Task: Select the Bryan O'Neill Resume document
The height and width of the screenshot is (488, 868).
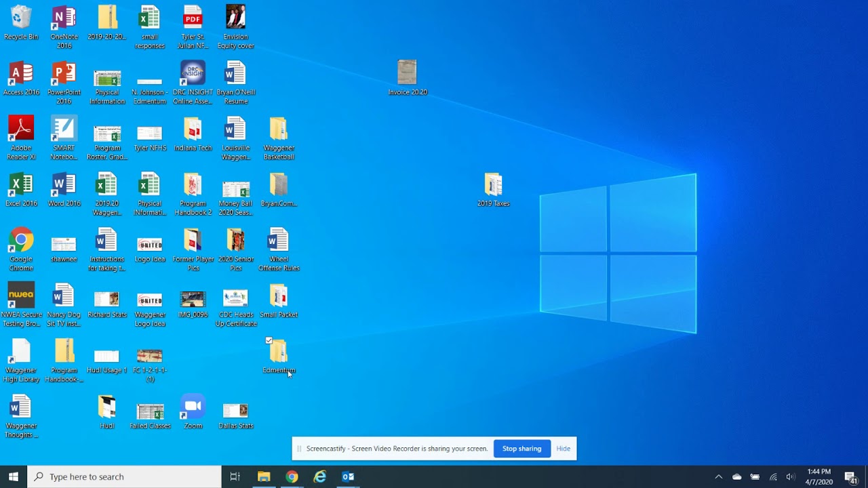Action: pos(236,83)
